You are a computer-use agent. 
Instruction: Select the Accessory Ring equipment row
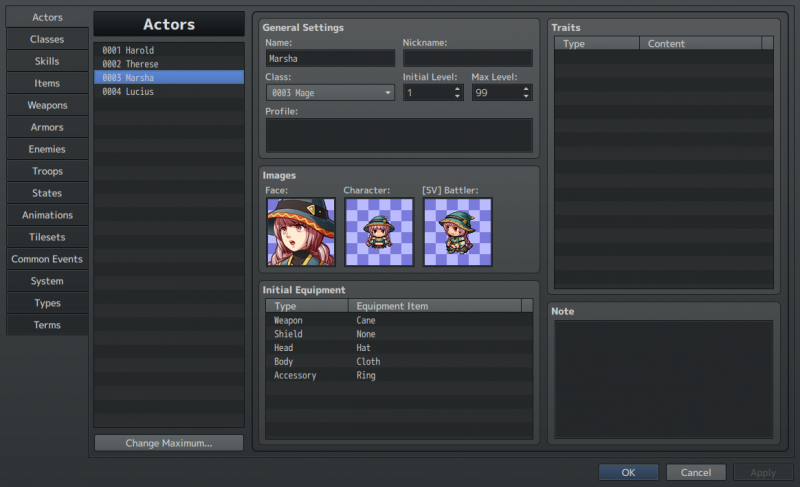coord(399,375)
